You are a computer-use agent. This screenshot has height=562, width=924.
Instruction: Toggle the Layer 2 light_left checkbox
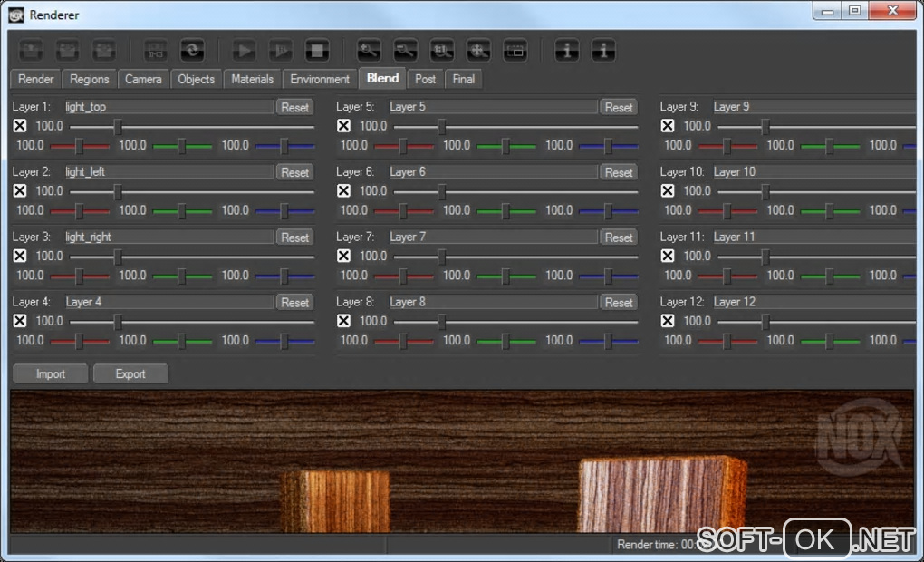click(x=19, y=190)
